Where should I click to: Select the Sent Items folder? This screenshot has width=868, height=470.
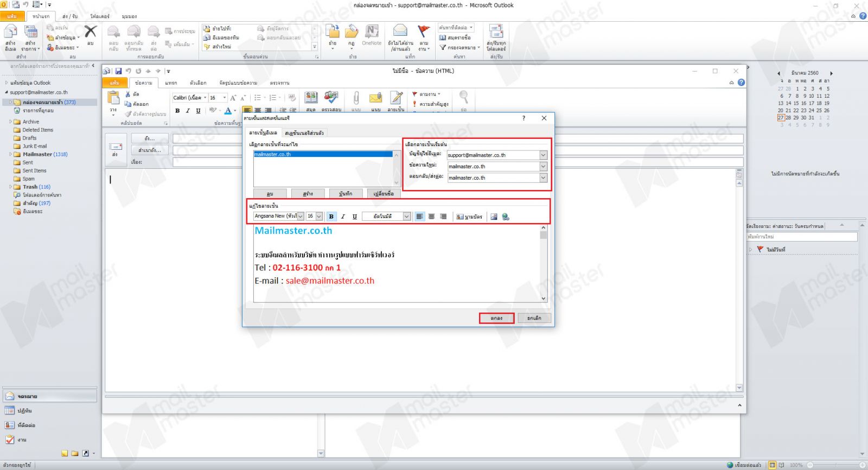[x=34, y=170]
